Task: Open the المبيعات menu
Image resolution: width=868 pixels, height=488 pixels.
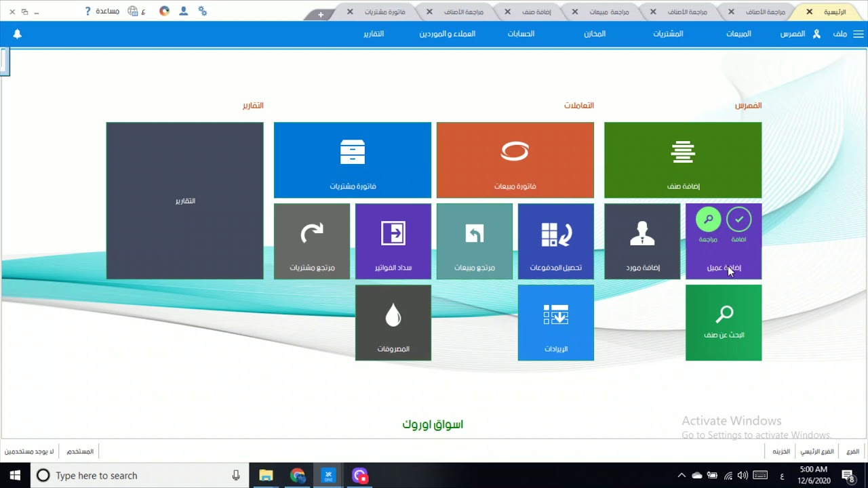Action: (x=738, y=34)
